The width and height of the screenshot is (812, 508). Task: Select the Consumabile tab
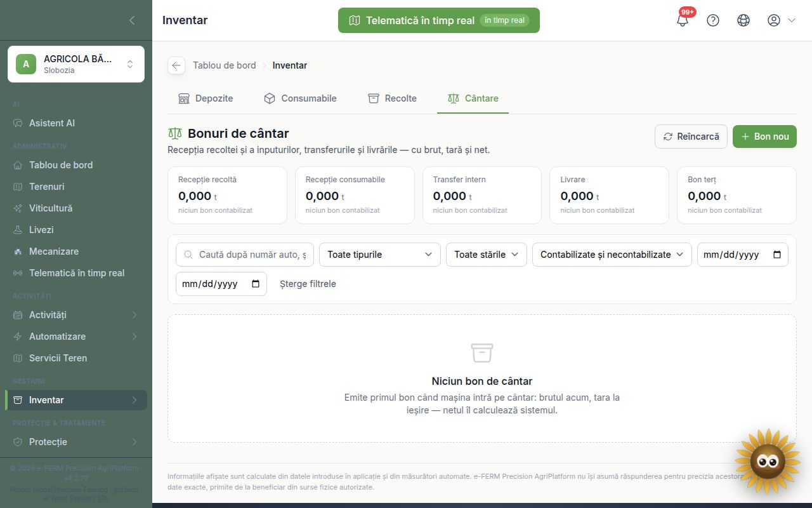pos(300,98)
